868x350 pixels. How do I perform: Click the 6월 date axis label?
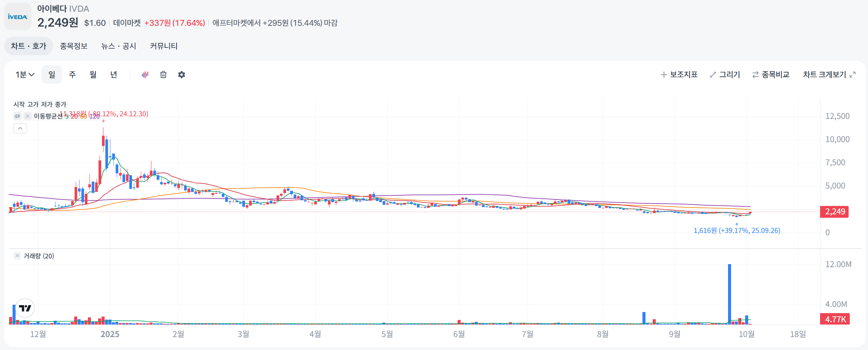pyautogui.click(x=459, y=334)
